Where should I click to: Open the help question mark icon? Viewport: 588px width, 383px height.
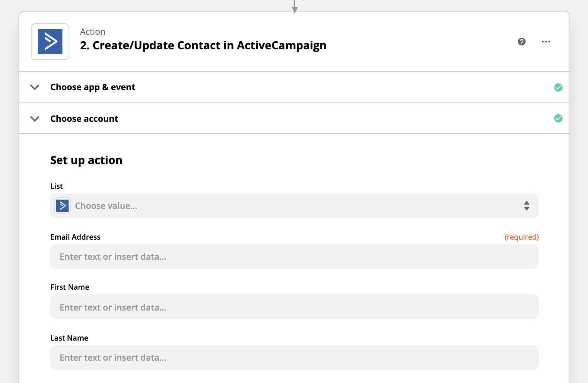pyautogui.click(x=522, y=42)
